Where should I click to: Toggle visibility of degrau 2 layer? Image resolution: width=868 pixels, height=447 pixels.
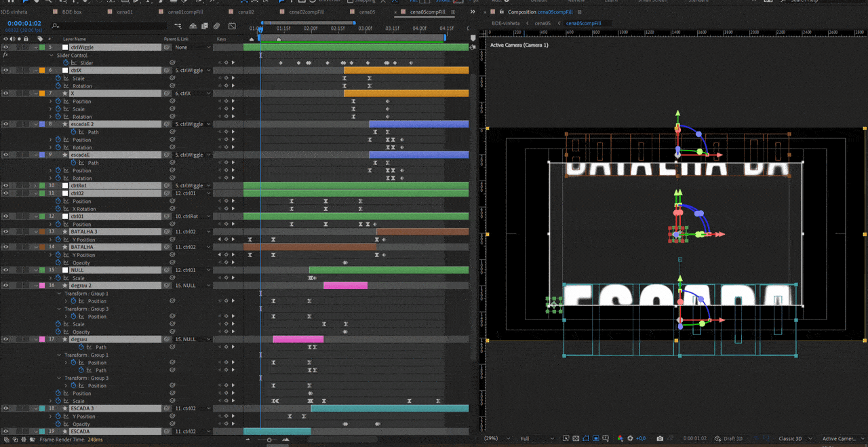pos(5,286)
